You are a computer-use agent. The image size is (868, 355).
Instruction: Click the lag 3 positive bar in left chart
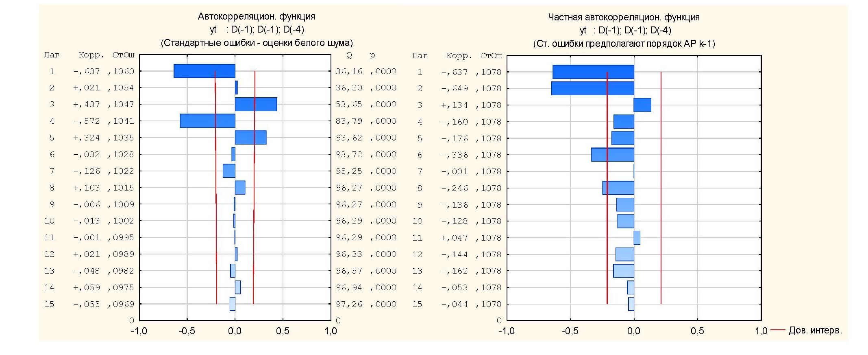point(256,104)
